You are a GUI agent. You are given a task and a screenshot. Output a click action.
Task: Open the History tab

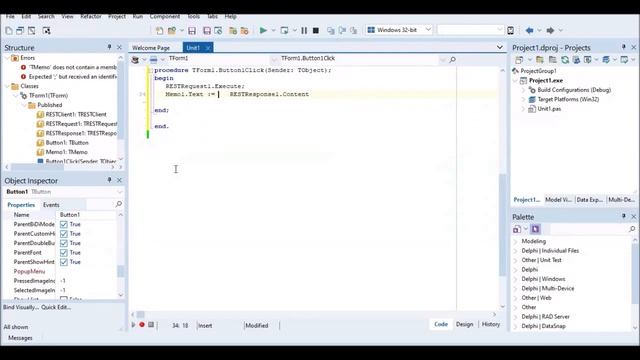[x=491, y=324]
